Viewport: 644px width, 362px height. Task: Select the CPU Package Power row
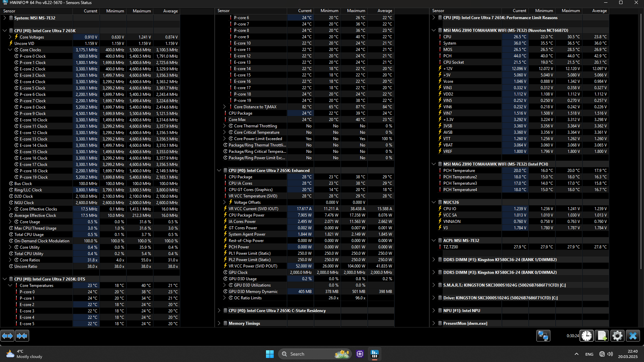click(x=247, y=215)
